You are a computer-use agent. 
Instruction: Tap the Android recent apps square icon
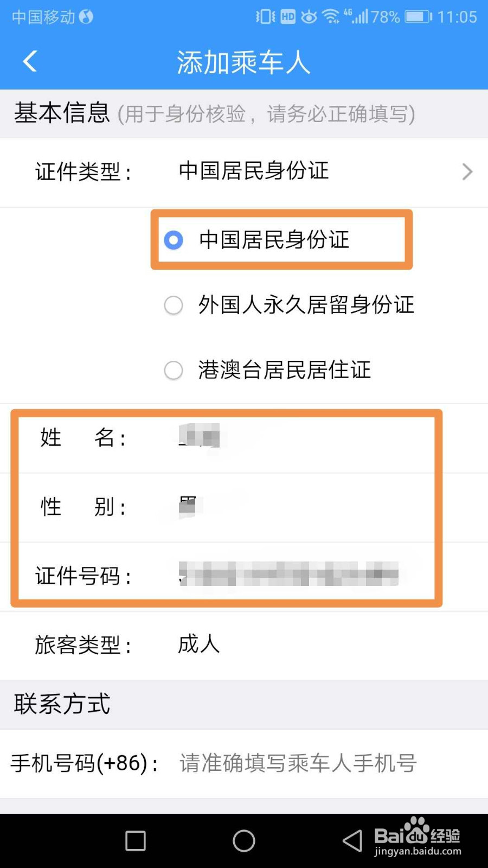pyautogui.click(x=136, y=841)
